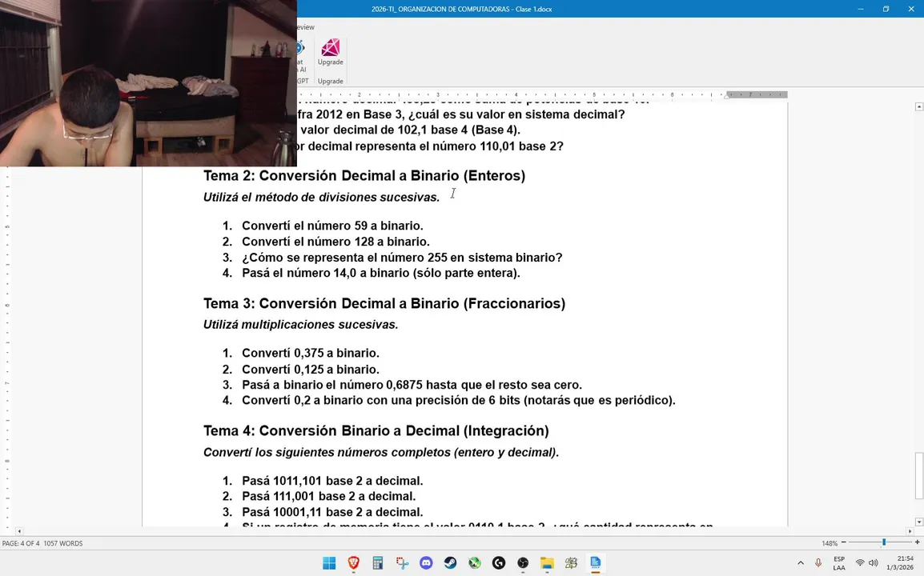The image size is (924, 576).
Task: Click the line 'Utilizá el método de divisiones sucesivas.'
Action: tap(321, 198)
